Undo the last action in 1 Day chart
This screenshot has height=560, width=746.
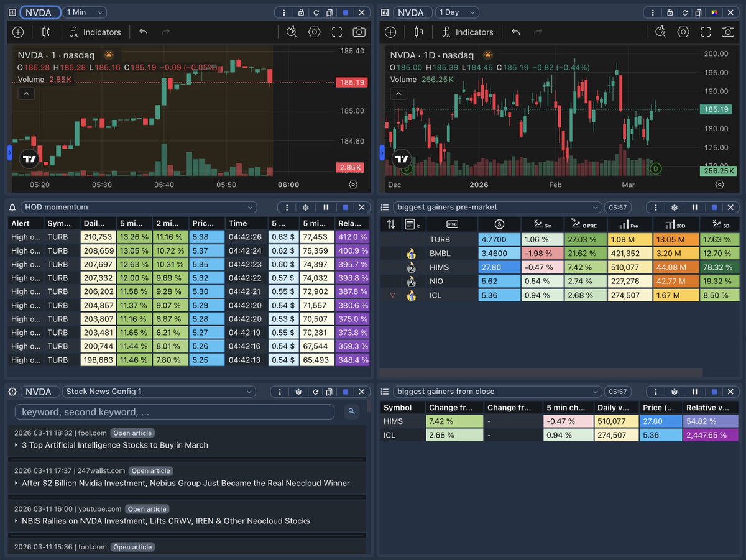[516, 32]
